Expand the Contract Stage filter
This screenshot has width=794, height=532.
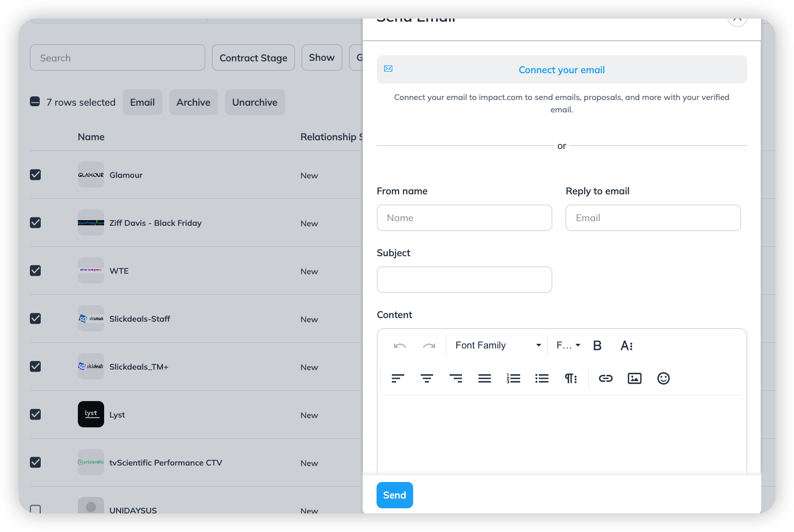(x=253, y=58)
